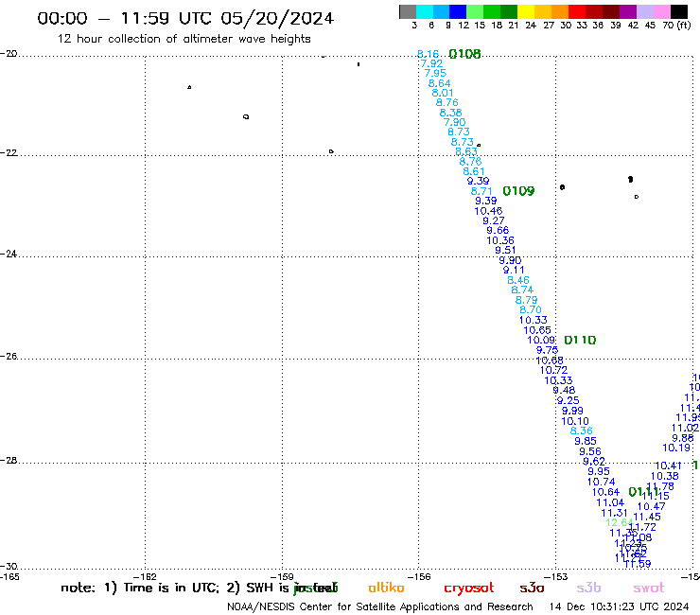
Task: Click the lavender 's3b' satellite label
Action: (588, 588)
